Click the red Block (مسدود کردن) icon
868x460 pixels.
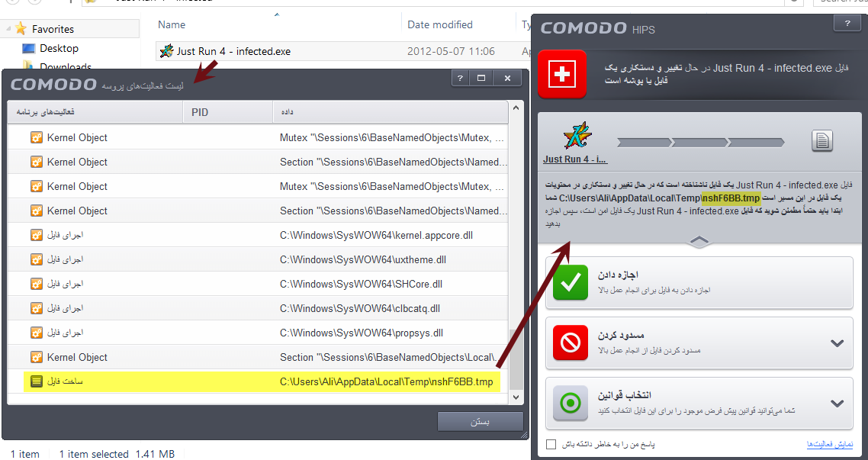[571, 343]
